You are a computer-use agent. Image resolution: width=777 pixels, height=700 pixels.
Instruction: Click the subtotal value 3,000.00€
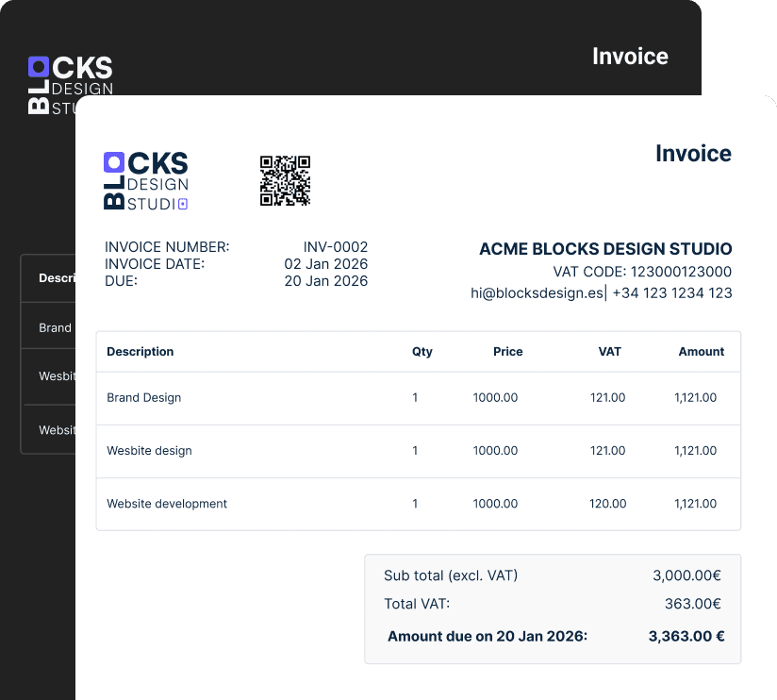[686, 575]
